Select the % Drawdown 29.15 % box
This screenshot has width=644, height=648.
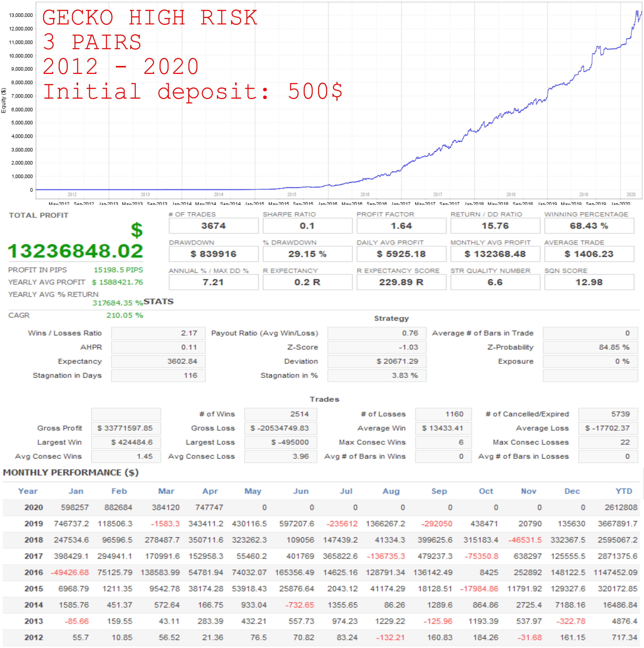[x=307, y=254]
